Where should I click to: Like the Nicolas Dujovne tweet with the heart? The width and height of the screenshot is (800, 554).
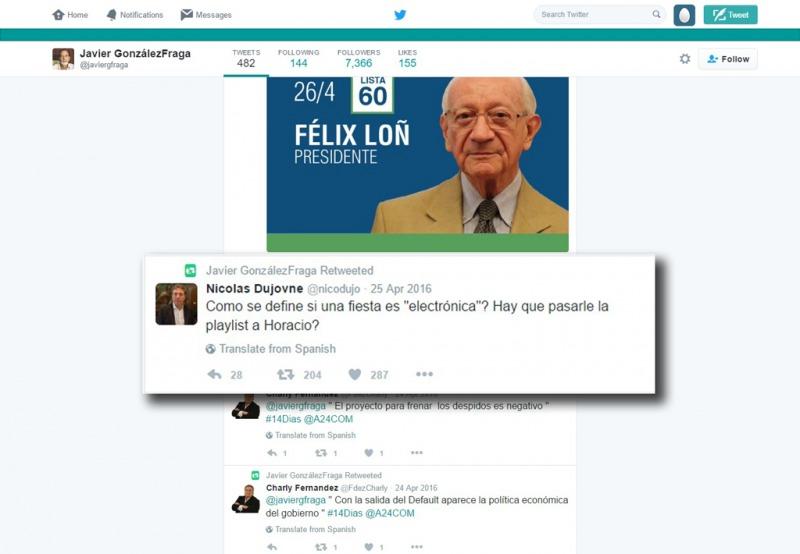355,375
